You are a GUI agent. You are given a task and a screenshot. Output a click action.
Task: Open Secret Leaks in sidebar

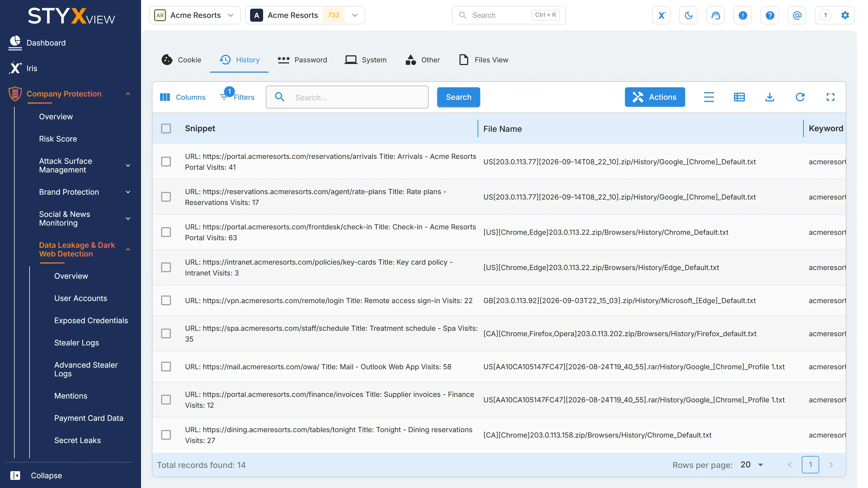pos(78,440)
